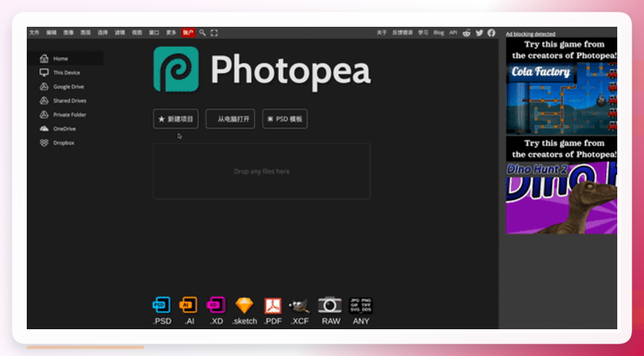Click the 从电脑打开 open from computer button
This screenshot has height=356, width=644.
(x=231, y=119)
